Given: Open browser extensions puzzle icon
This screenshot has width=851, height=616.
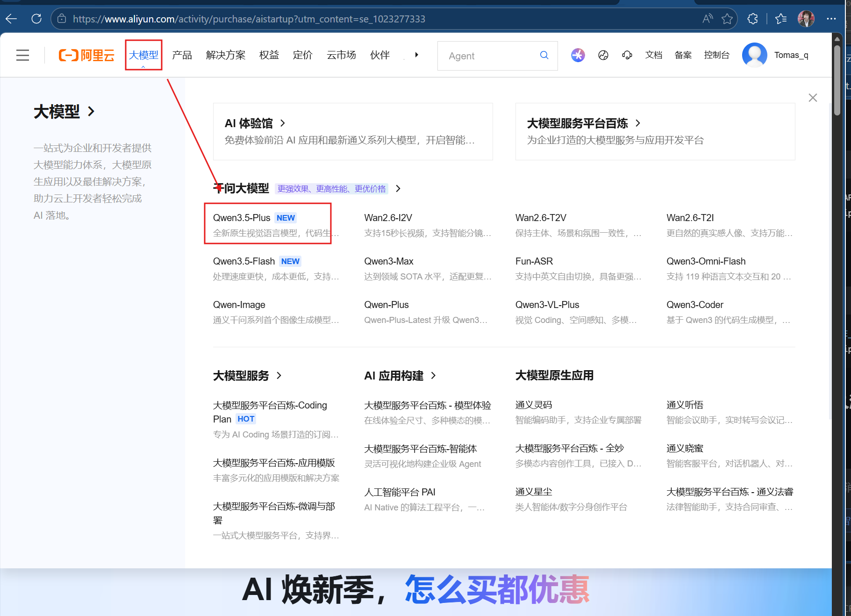Looking at the screenshot, I should [x=753, y=19].
